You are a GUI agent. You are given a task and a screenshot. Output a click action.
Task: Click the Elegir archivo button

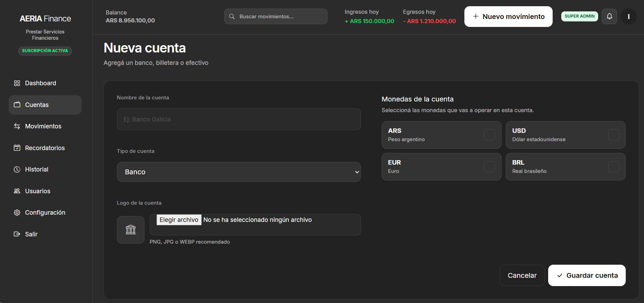pos(179,220)
